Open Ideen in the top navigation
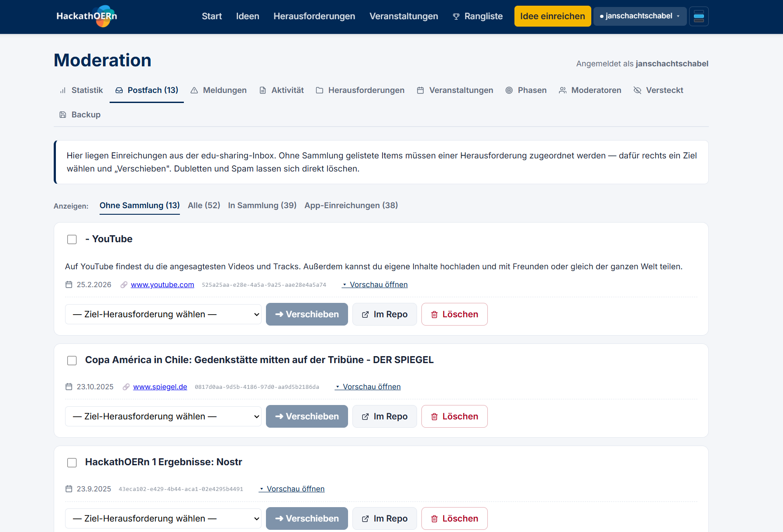783x532 pixels. pos(248,16)
